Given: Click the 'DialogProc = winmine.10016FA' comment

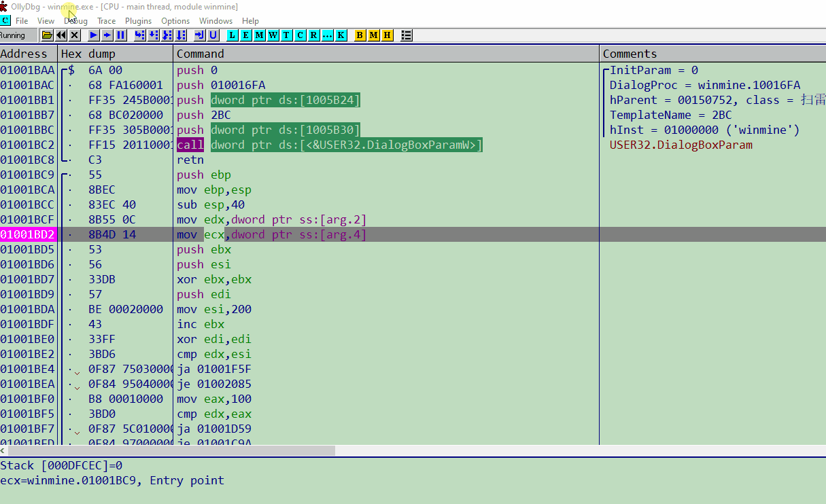Looking at the screenshot, I should pos(705,85).
